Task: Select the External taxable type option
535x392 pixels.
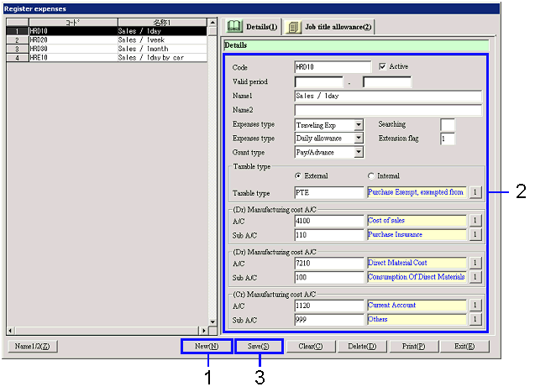Action: click(298, 175)
